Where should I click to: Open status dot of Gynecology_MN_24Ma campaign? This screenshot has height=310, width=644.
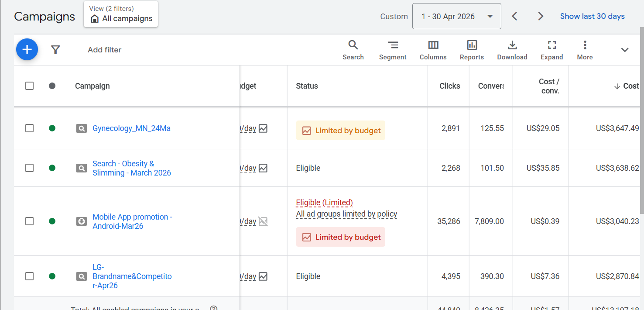52,128
